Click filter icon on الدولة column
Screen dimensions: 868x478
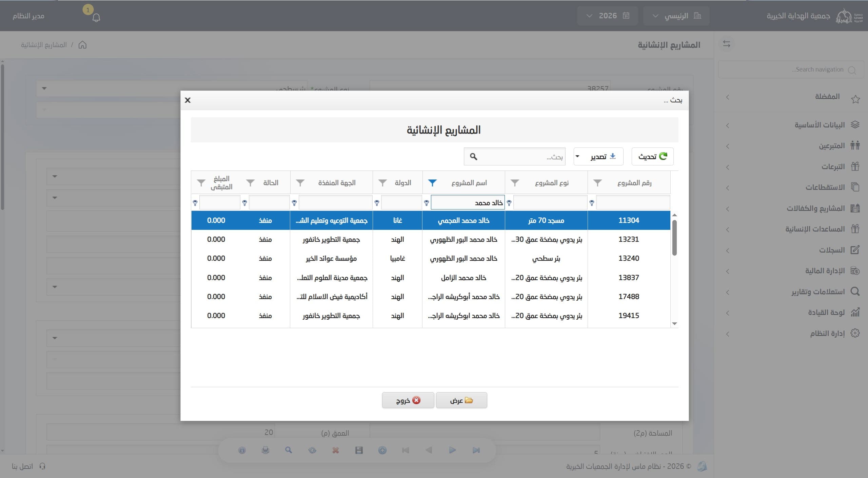pos(382,183)
